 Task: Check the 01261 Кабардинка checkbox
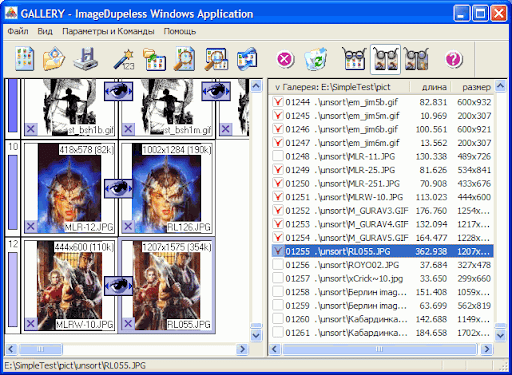click(x=278, y=332)
